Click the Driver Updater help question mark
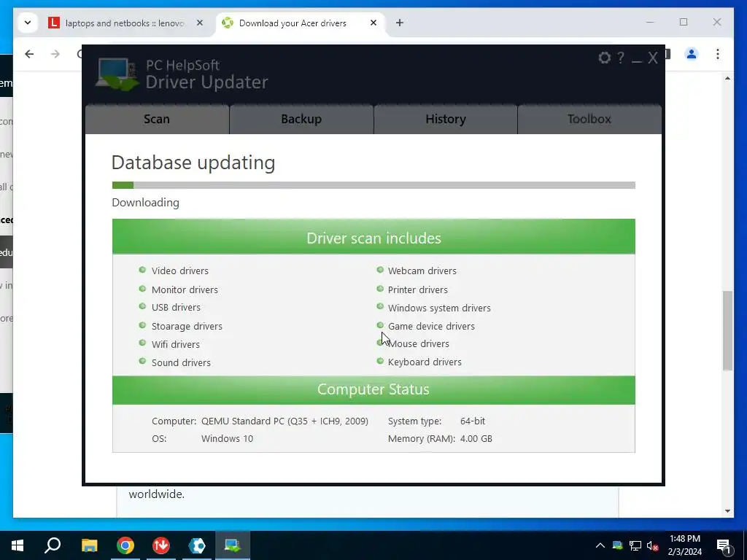The width and height of the screenshot is (747, 560). (x=620, y=58)
